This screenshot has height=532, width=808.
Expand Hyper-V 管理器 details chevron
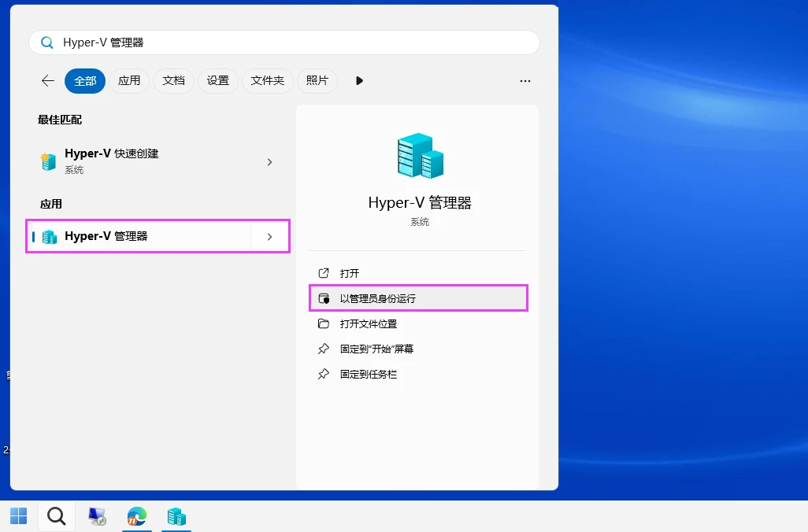(x=269, y=237)
